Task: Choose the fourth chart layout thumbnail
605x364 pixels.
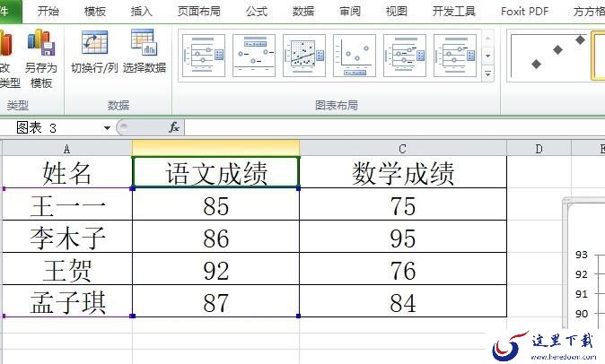Action: 355,56
